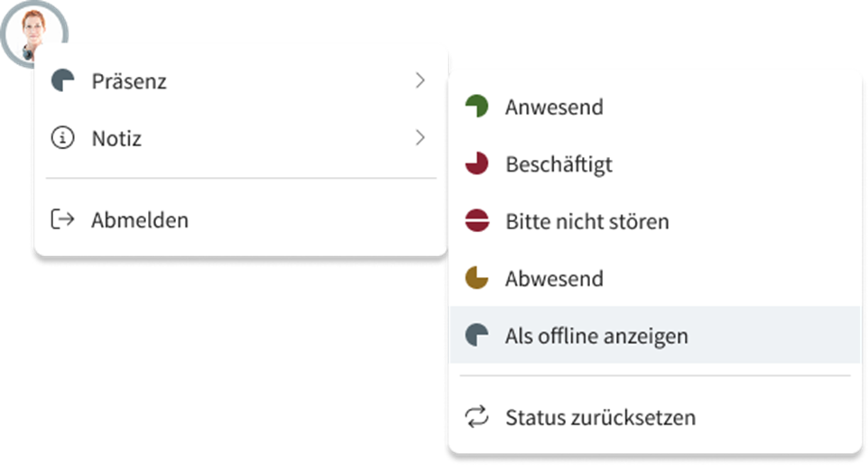Click the red Beschäftigt status icon
Viewport: 868px width, 465px height.
tap(476, 164)
